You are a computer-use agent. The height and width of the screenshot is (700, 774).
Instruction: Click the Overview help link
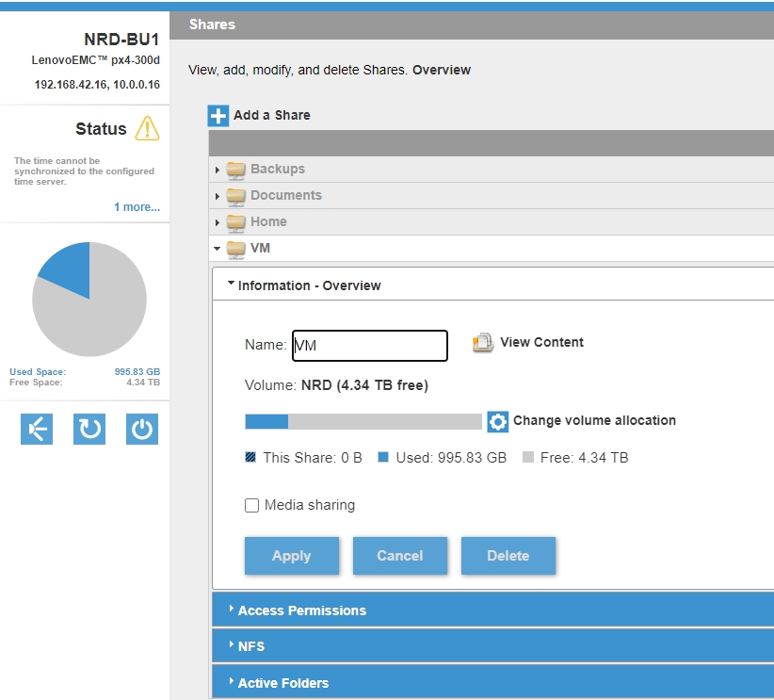pos(442,70)
